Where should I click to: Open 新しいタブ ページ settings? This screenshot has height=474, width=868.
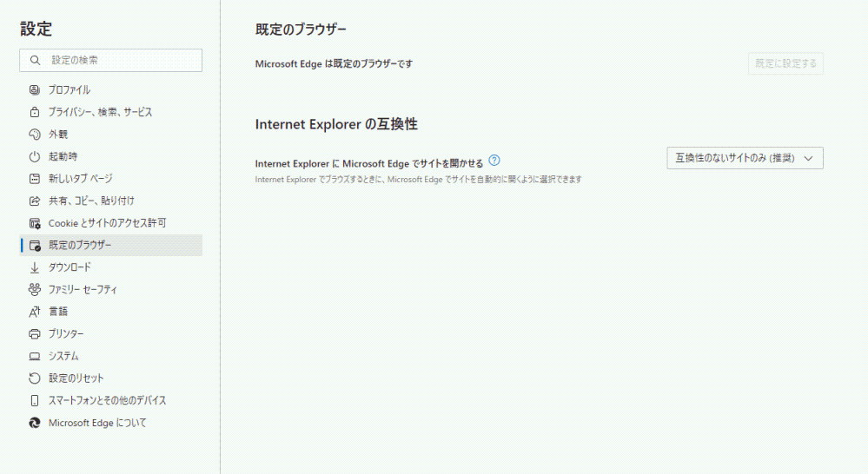click(80, 179)
